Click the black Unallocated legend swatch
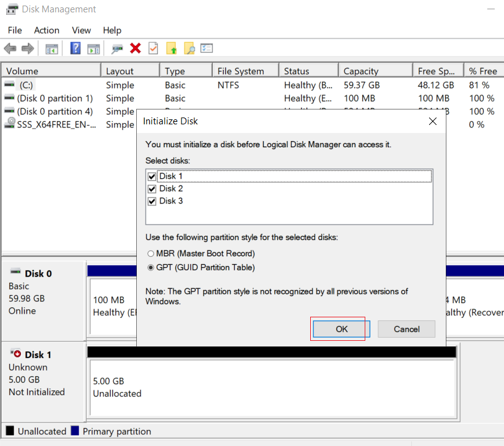 coord(10,431)
